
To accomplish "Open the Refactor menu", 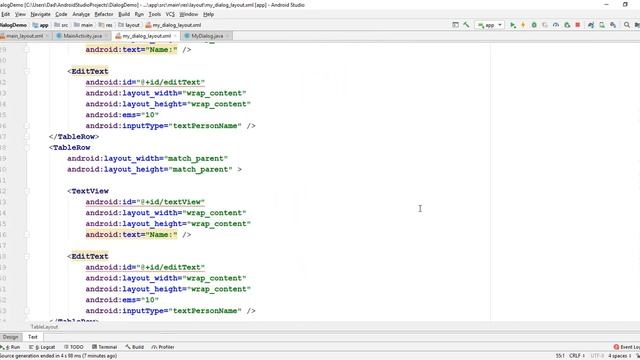I will (104, 14).
